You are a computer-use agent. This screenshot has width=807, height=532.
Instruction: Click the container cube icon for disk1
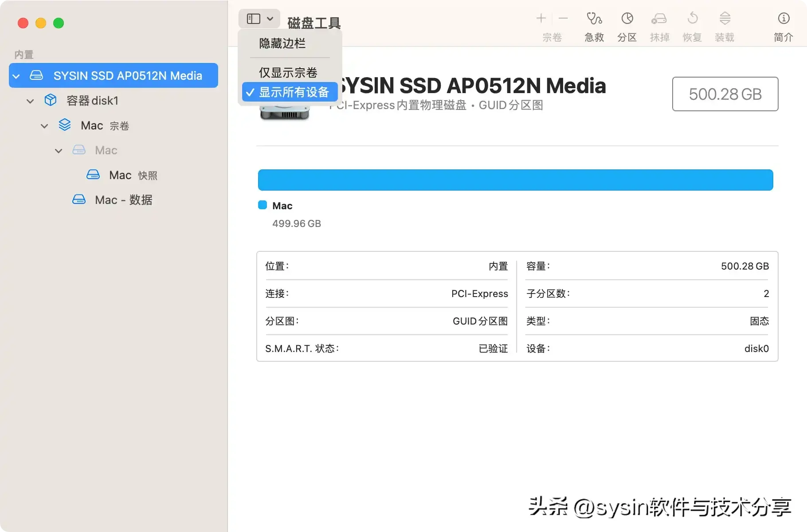[51, 100]
